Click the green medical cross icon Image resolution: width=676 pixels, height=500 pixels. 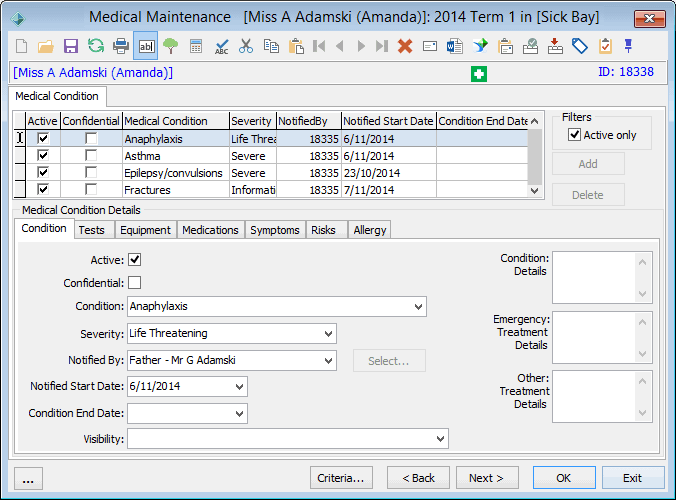(479, 74)
